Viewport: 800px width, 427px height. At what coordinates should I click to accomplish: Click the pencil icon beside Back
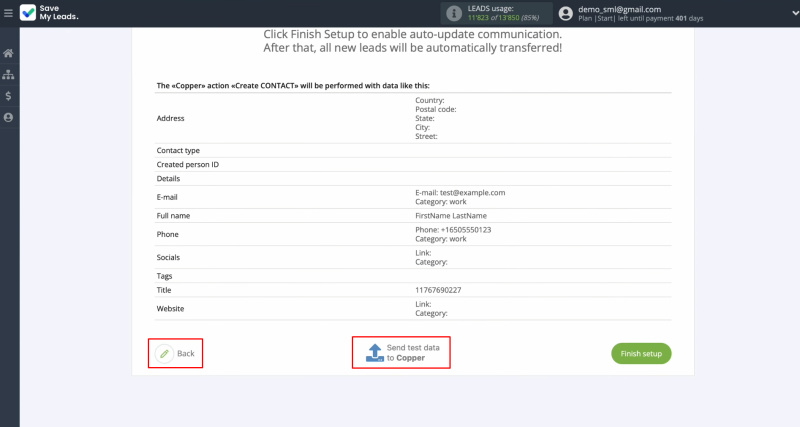click(165, 354)
